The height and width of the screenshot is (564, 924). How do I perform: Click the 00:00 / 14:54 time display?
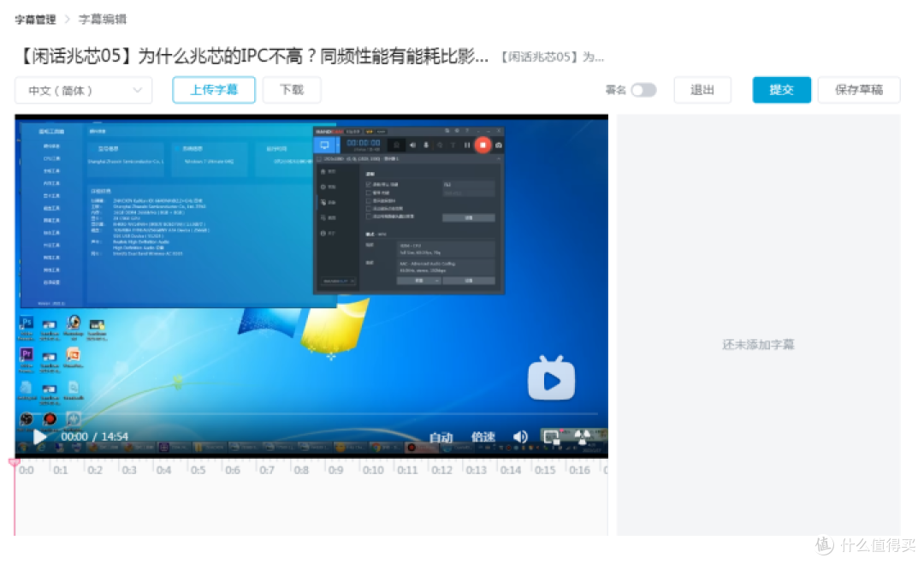(x=94, y=436)
